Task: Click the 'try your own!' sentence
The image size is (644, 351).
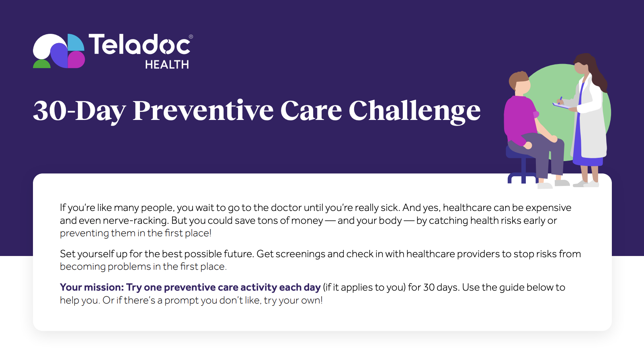Action: (213, 300)
